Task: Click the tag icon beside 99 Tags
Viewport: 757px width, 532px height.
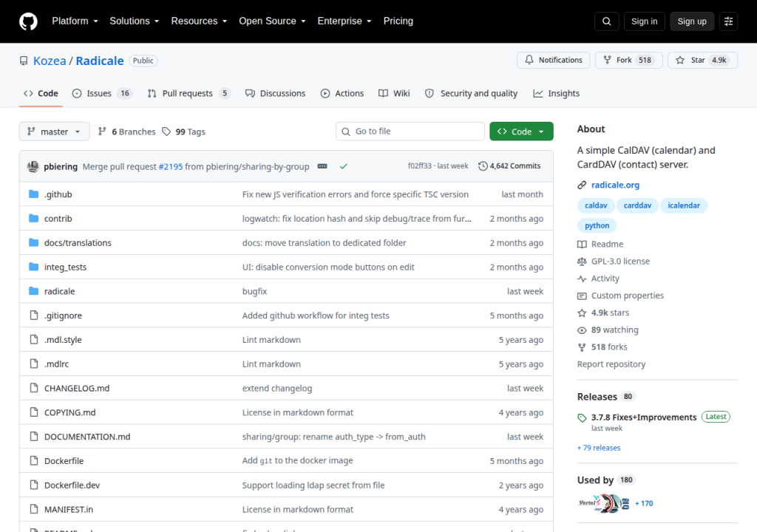Action: (166, 132)
